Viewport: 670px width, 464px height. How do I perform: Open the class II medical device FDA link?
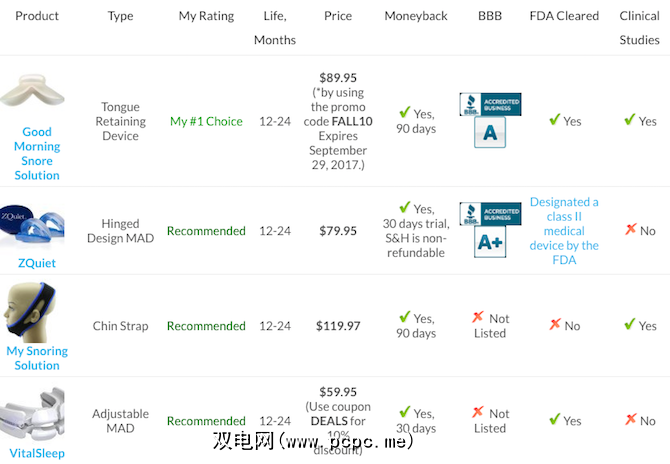click(564, 231)
